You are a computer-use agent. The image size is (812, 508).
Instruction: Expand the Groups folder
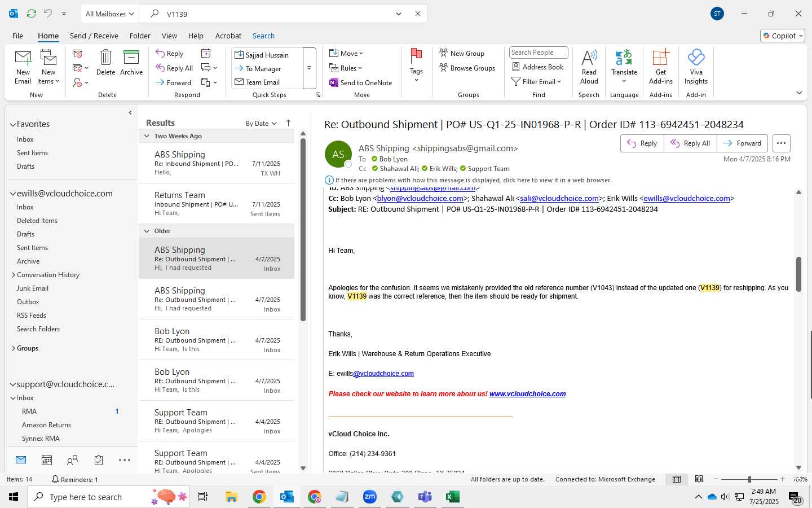pos(13,348)
